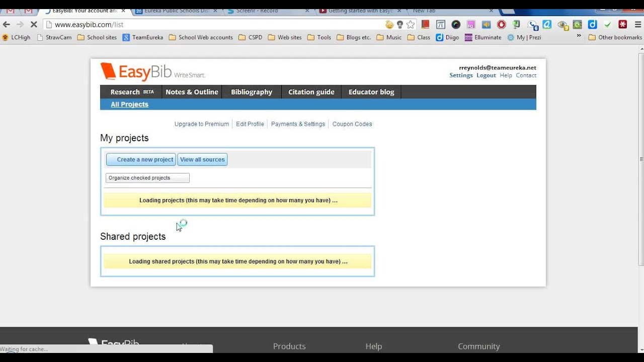Stop loading the page
Viewport: 644px width, 362px height.
tap(34, 24)
